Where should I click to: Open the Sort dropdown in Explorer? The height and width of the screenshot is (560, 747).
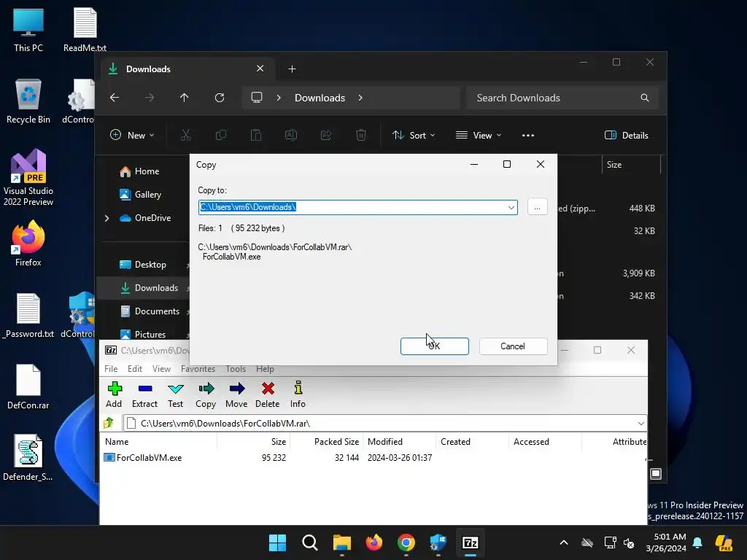pyautogui.click(x=414, y=135)
